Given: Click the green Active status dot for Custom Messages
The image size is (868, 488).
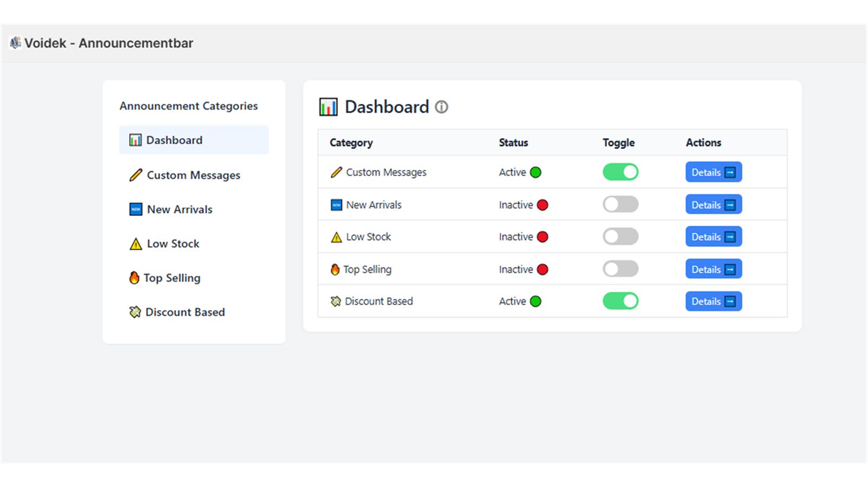Looking at the screenshot, I should [536, 172].
